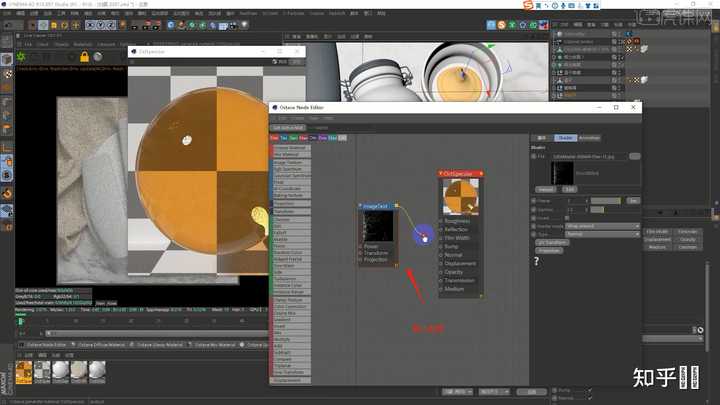Toggle visibility dots of first object in Object Manager
Viewport: 720px width, 405px height.
click(x=621, y=33)
